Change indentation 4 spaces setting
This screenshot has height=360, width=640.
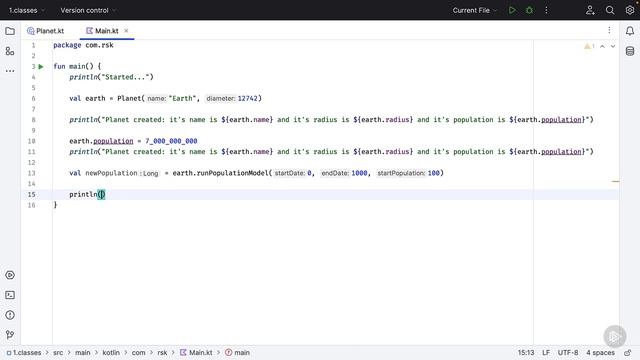click(x=600, y=353)
